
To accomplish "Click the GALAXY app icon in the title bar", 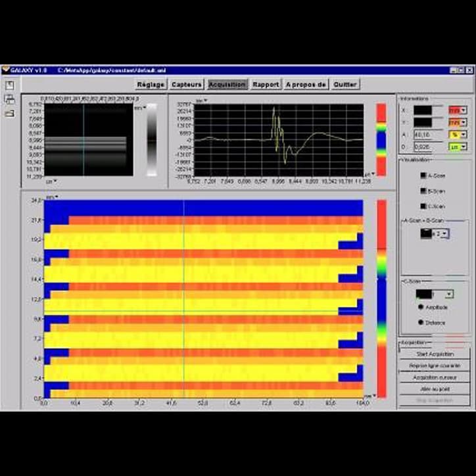I will click(x=5, y=70).
